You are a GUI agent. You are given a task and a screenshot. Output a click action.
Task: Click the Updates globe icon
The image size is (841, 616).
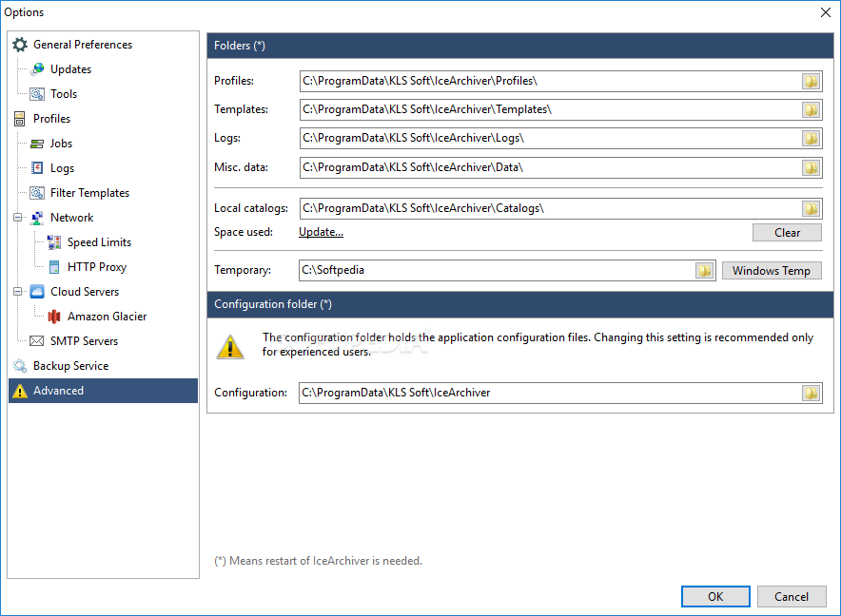pyautogui.click(x=37, y=69)
